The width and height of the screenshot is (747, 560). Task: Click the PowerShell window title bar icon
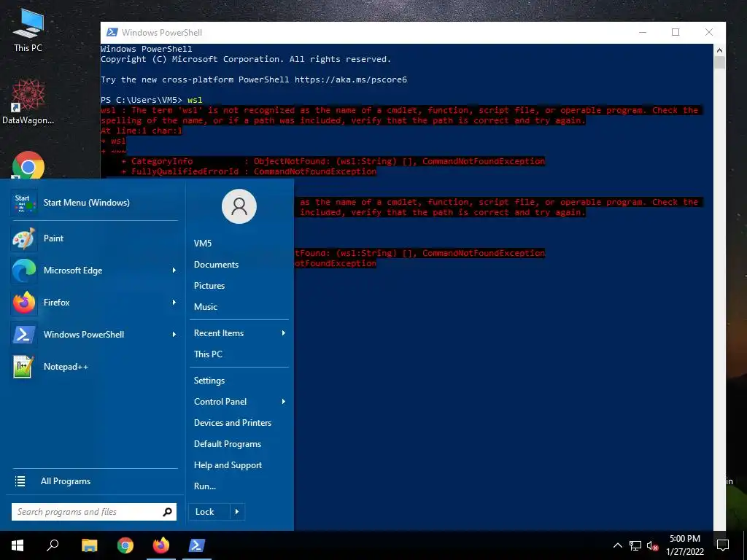pyautogui.click(x=112, y=32)
